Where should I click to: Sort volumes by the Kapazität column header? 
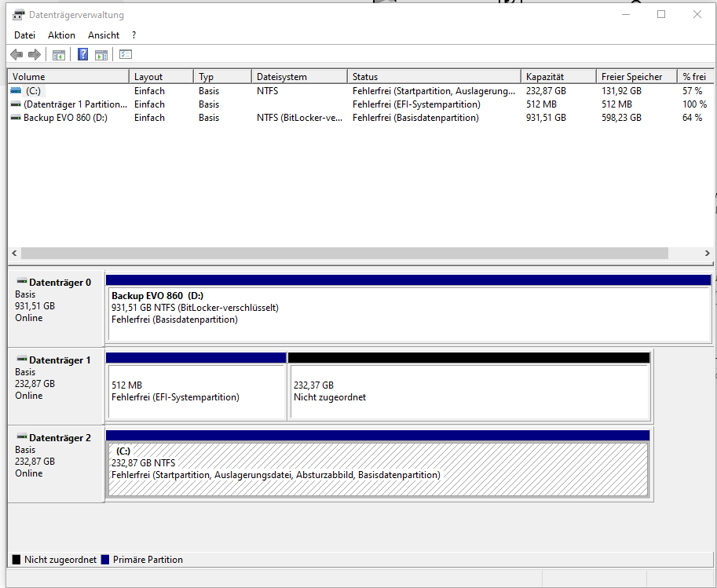point(558,75)
